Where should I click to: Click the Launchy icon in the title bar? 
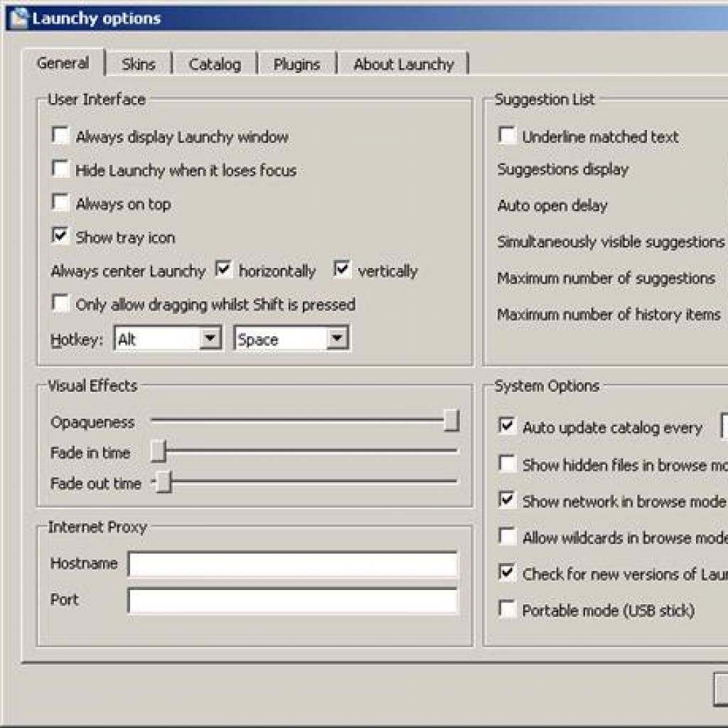pyautogui.click(x=18, y=18)
